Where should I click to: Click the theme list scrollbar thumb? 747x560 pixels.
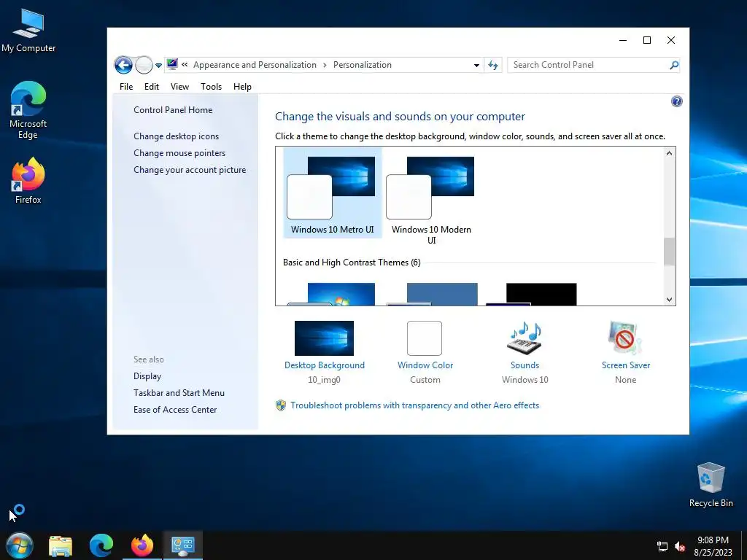point(670,252)
